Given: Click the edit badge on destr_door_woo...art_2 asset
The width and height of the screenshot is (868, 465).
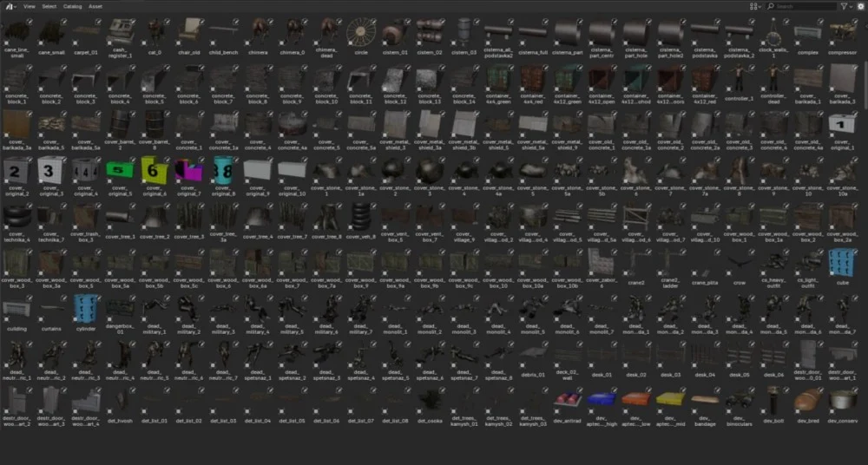Looking at the screenshot, I should [x=29, y=388].
